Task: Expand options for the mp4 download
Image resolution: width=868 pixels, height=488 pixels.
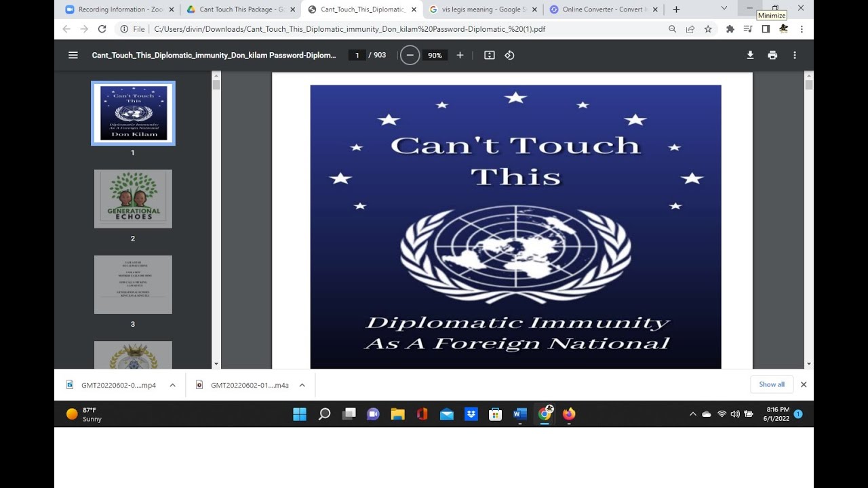Action: pyautogui.click(x=172, y=385)
